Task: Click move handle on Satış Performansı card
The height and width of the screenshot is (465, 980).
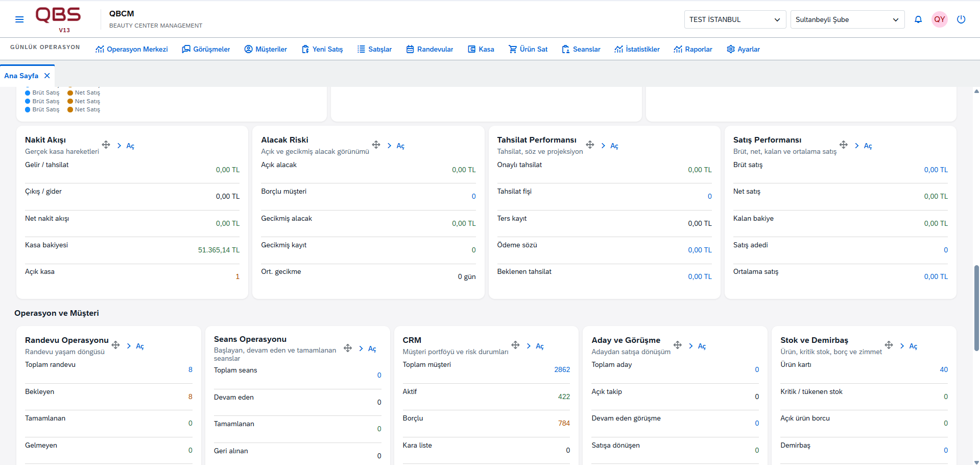Action: tap(844, 145)
